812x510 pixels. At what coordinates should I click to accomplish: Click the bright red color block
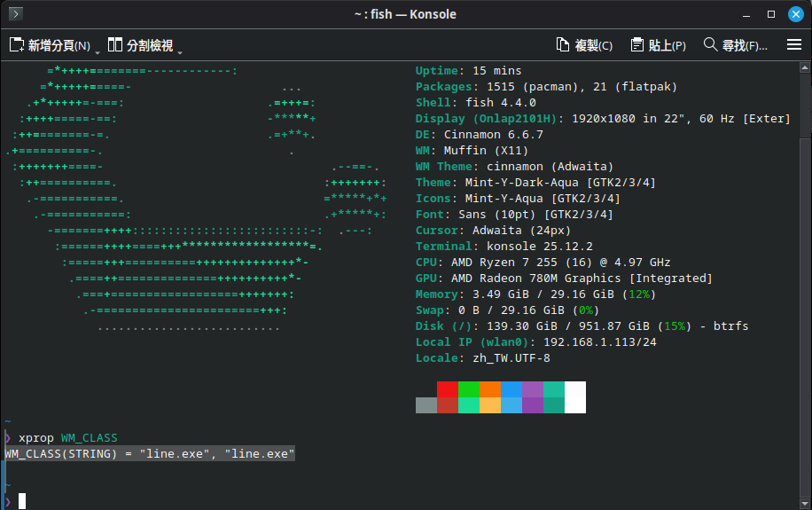[448, 389]
